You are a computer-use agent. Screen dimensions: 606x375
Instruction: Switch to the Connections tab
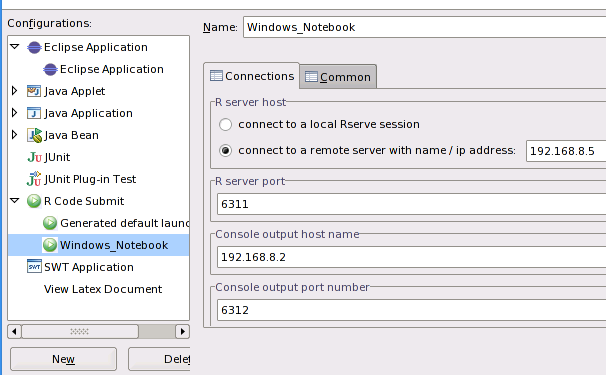pos(252,76)
